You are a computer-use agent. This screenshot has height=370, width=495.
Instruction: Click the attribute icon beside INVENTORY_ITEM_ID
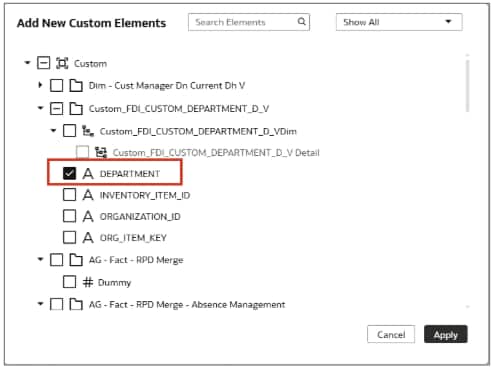click(x=88, y=195)
